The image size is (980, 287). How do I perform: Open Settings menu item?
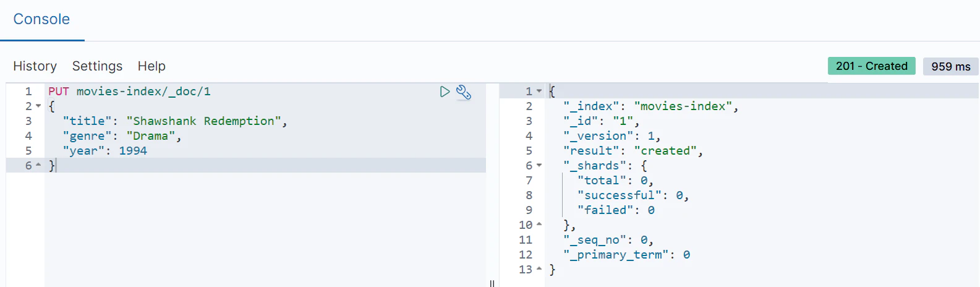tap(97, 66)
